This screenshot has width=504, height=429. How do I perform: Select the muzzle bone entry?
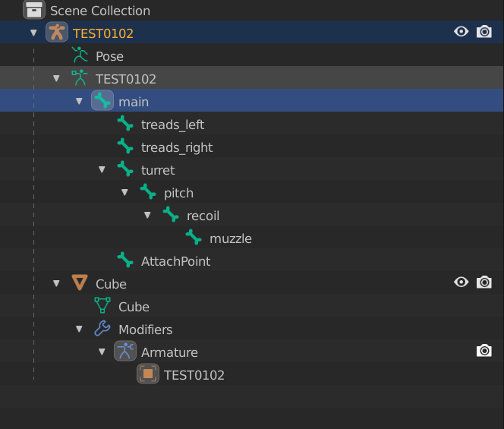231,238
